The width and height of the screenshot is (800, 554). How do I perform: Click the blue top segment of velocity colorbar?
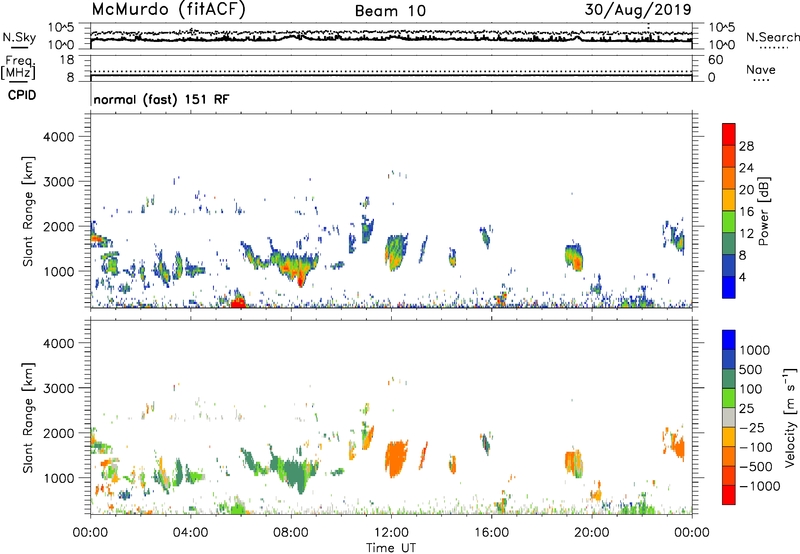(729, 340)
